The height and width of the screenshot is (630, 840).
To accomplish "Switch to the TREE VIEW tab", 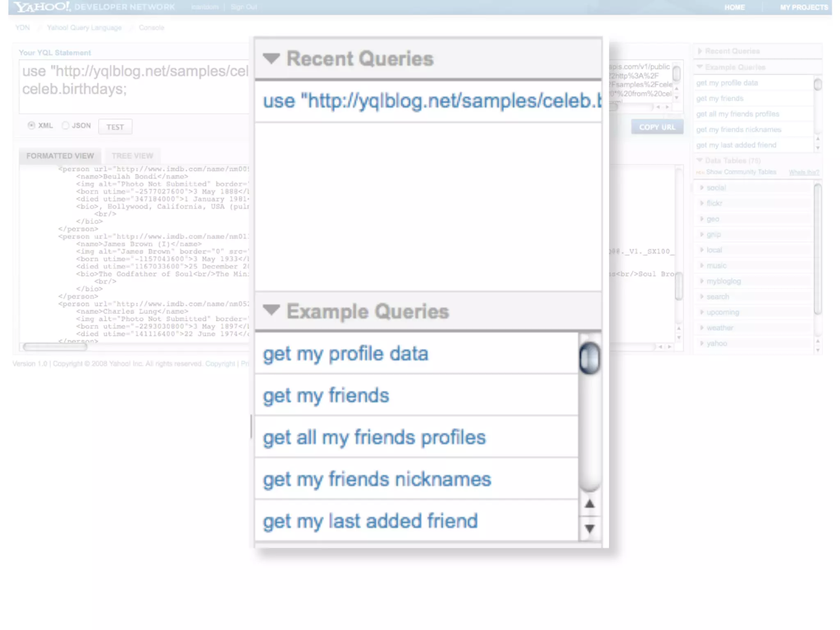I will [x=132, y=156].
